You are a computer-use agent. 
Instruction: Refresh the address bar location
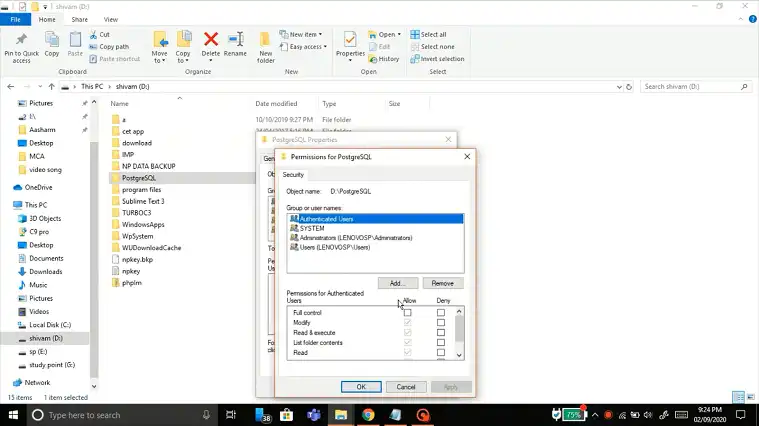[x=629, y=87]
